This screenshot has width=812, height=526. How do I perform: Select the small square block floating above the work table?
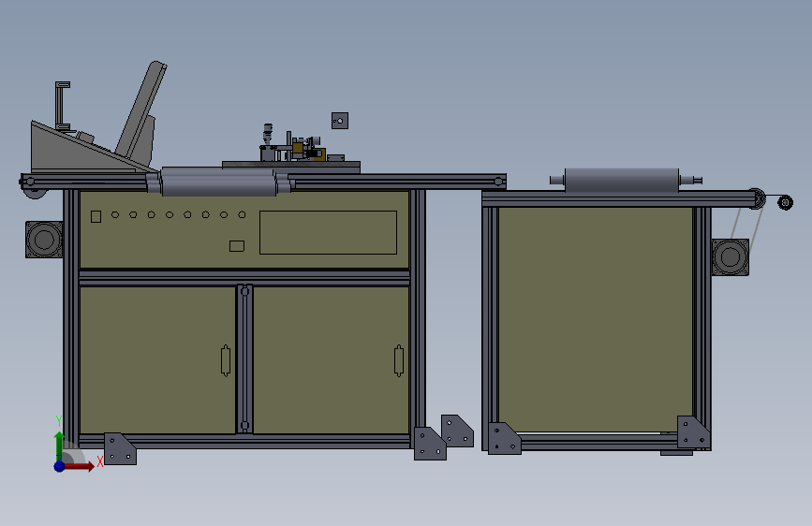[340, 121]
